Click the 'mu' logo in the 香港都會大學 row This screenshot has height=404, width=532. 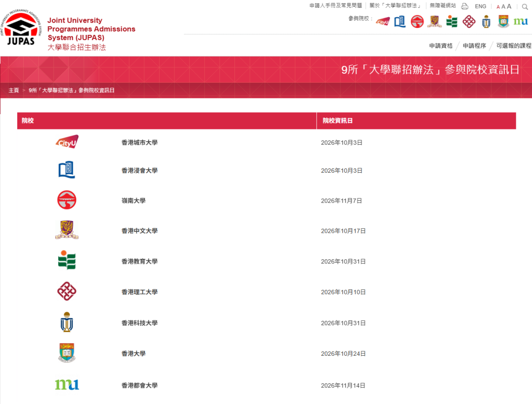point(67,384)
